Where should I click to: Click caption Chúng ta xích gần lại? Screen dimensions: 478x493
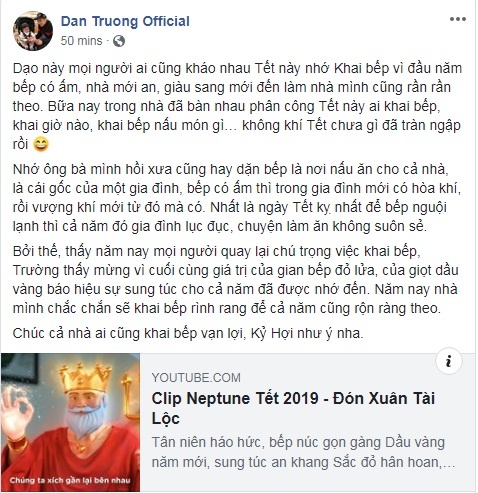tap(70, 480)
